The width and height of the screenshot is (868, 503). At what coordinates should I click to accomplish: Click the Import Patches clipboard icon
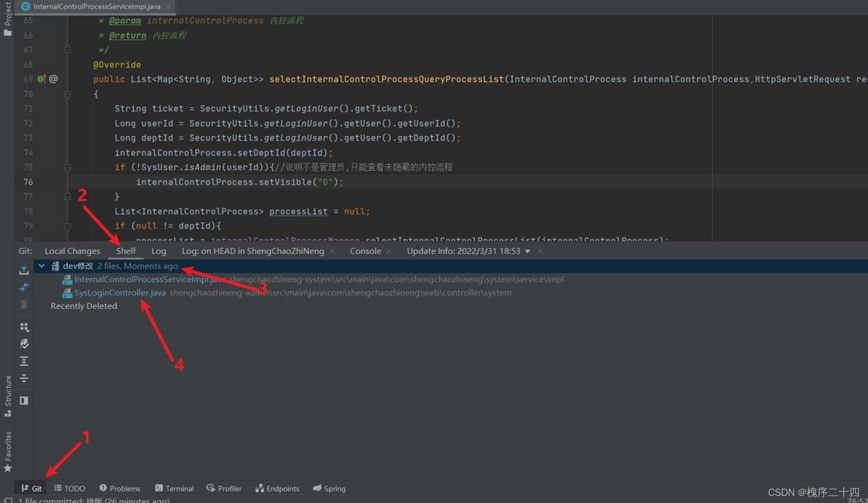coord(24,344)
